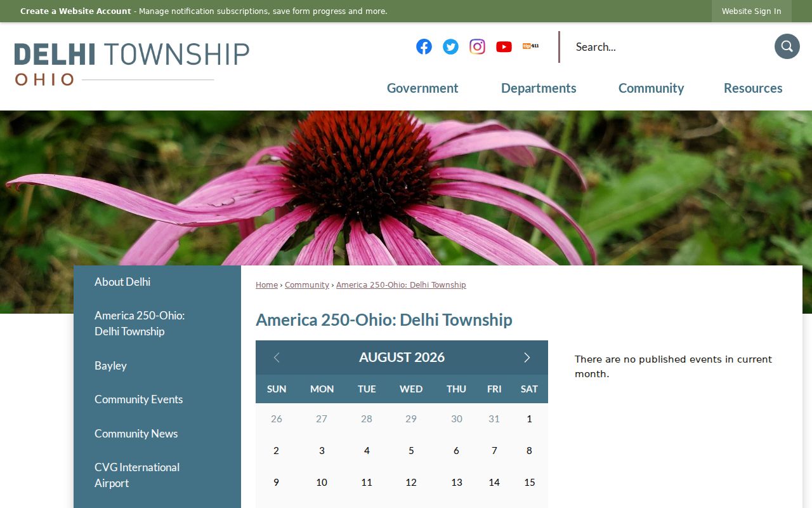Click Community breadcrumb link
The image size is (812, 508).
click(307, 285)
